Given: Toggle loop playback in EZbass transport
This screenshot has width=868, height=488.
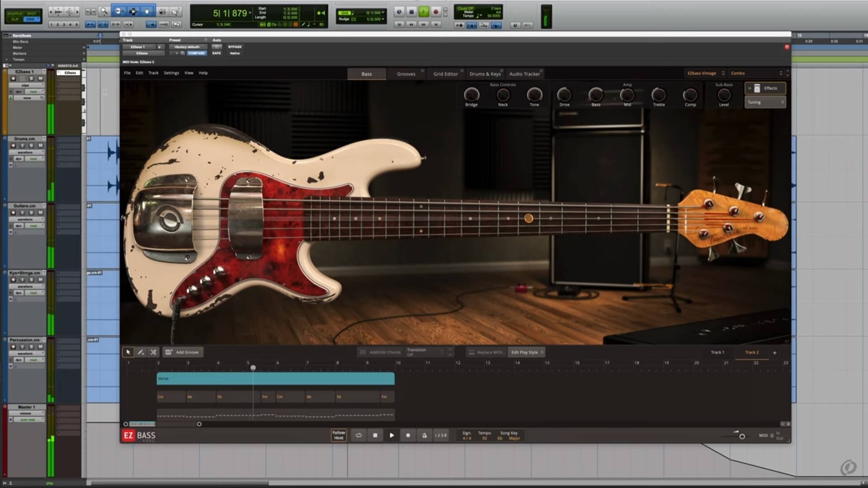Looking at the screenshot, I should click(359, 435).
